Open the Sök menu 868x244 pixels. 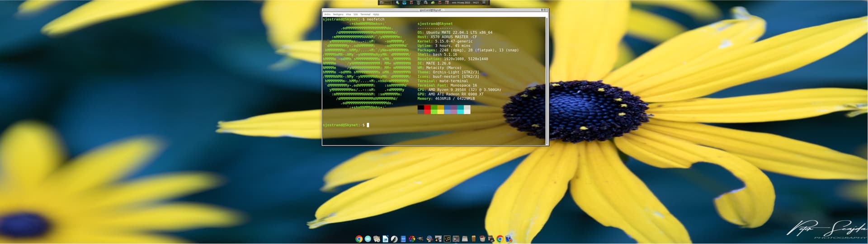355,14
